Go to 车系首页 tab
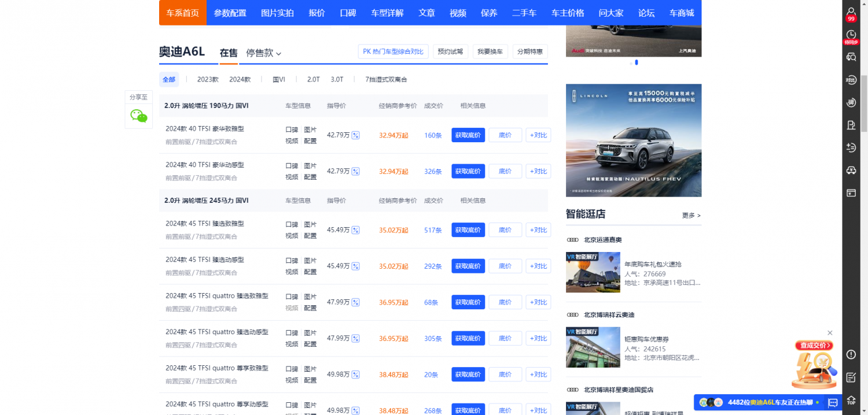The width and height of the screenshot is (868, 415). tap(183, 13)
